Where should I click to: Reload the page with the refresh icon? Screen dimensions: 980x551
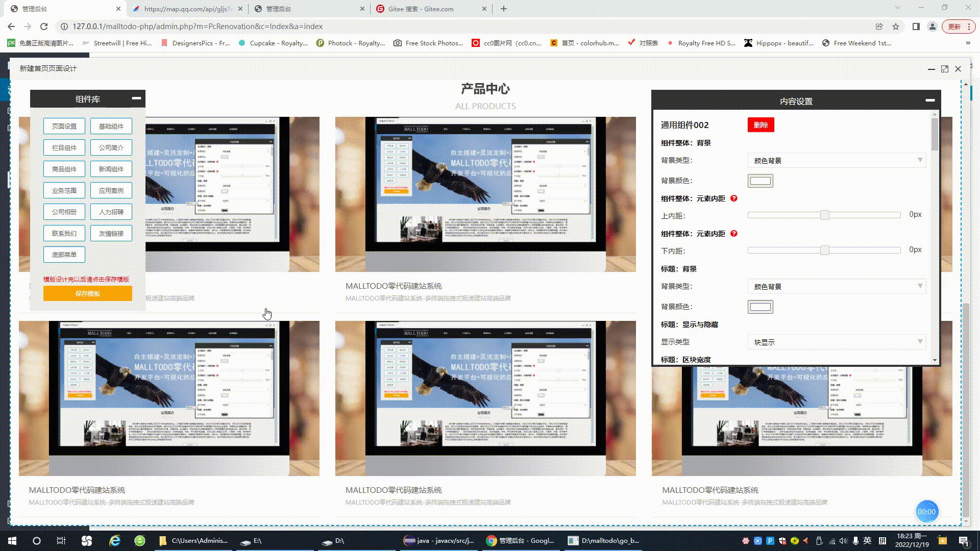(44, 27)
